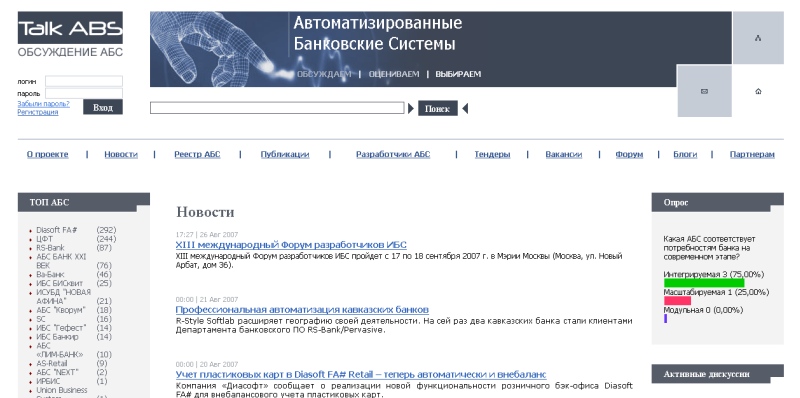This screenshot has width=800, height=398.
Task: Click the Активные дискуссии panel header
Action: (717, 374)
